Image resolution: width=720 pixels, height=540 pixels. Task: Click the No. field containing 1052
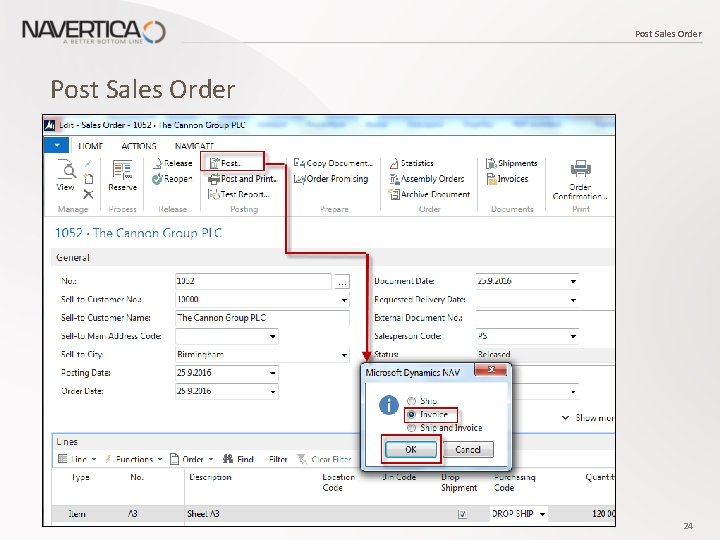(x=253, y=281)
